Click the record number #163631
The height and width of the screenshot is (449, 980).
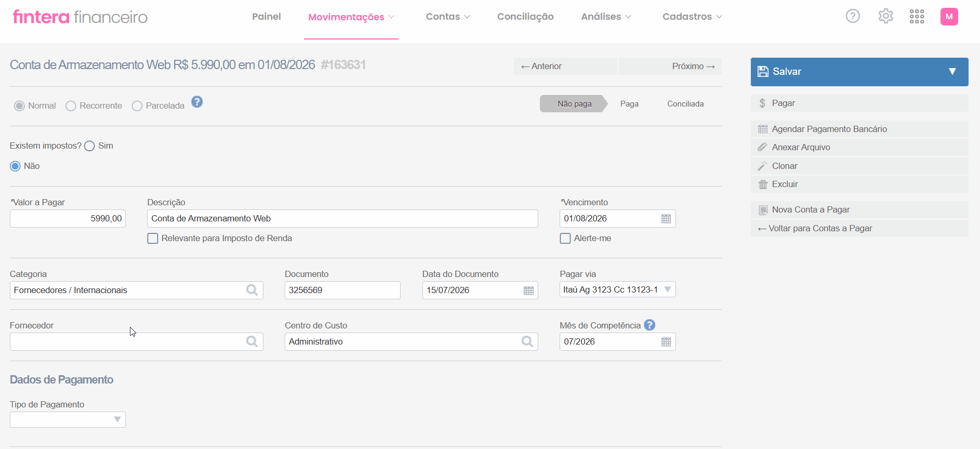343,65
